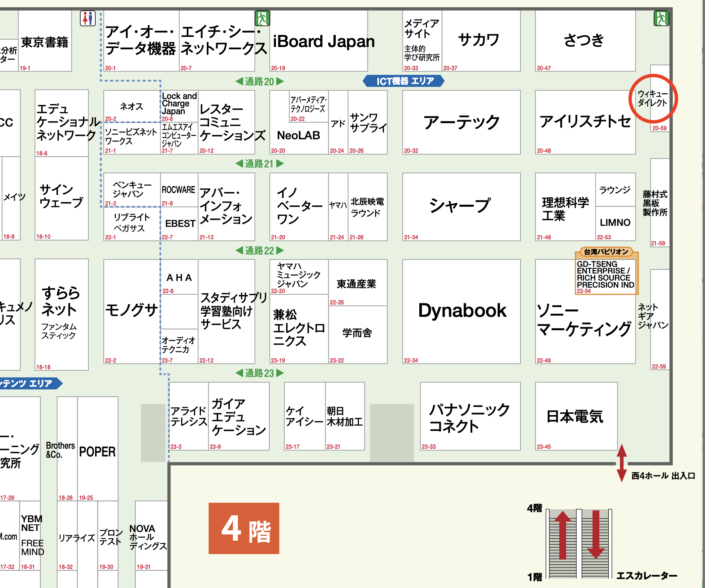Select the 理想科学工業 booth 21-48
Viewport: 705px width, 588px height.
click(x=565, y=207)
